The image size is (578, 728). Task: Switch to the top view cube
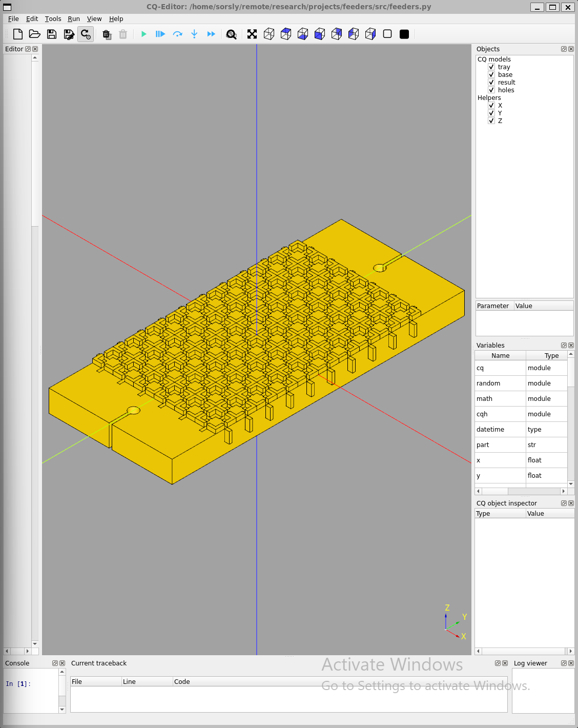[x=286, y=34]
